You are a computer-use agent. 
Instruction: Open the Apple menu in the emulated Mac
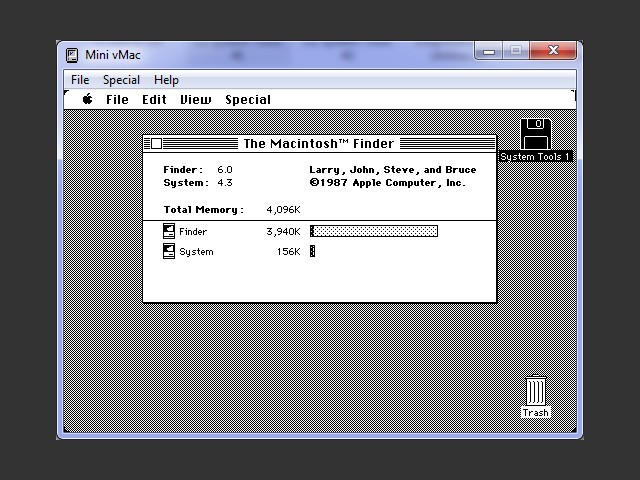click(87, 99)
